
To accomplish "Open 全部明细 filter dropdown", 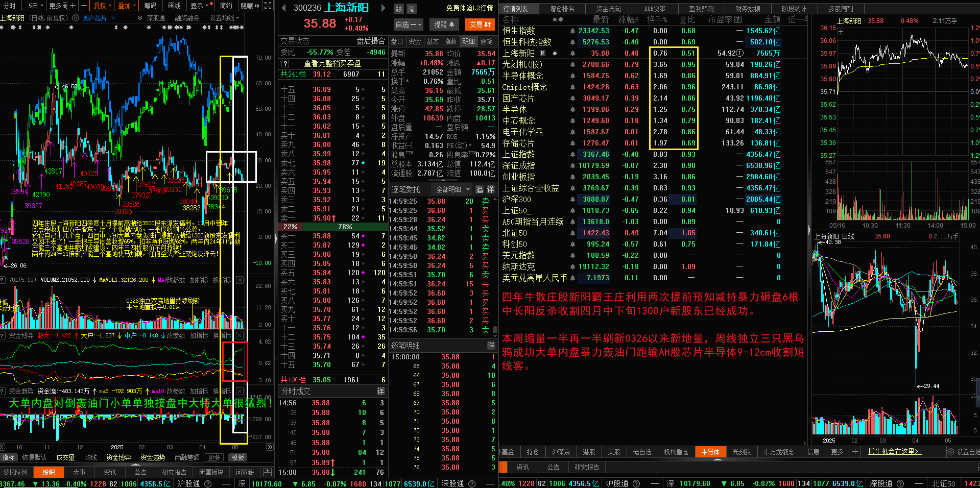I will [x=452, y=189].
